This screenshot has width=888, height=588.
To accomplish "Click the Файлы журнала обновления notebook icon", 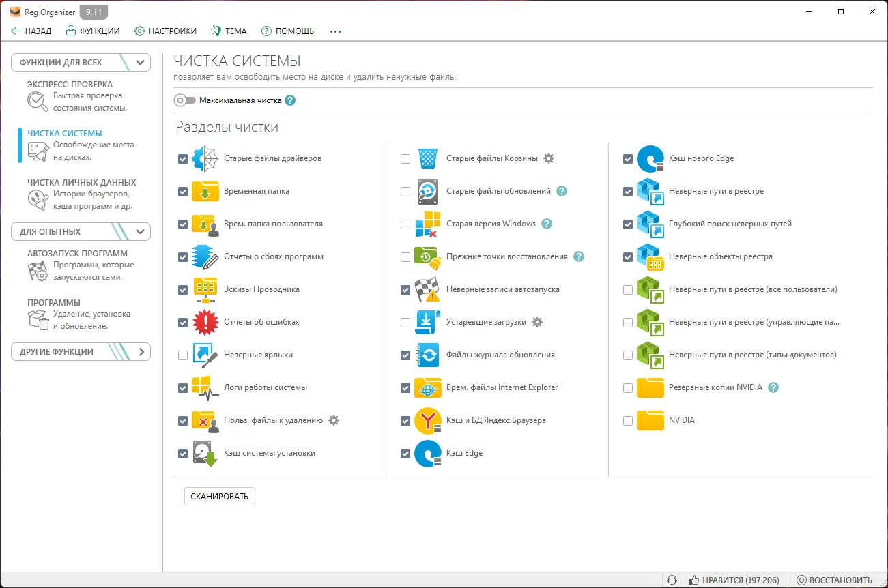I will [427, 355].
